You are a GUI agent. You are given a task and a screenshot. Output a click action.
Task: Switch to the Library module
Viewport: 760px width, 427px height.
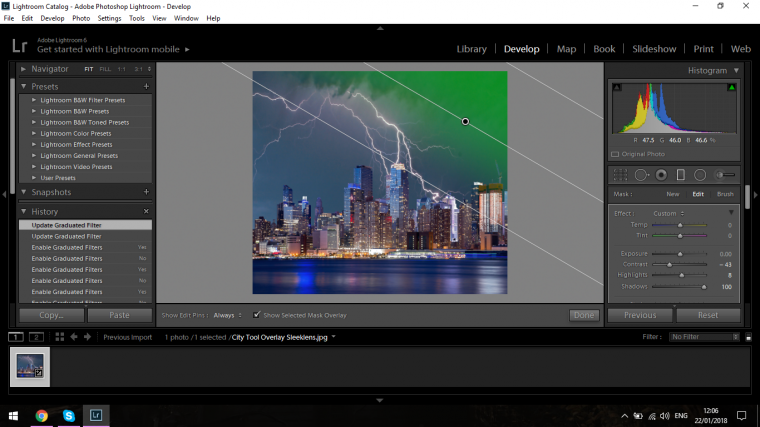pyautogui.click(x=472, y=49)
